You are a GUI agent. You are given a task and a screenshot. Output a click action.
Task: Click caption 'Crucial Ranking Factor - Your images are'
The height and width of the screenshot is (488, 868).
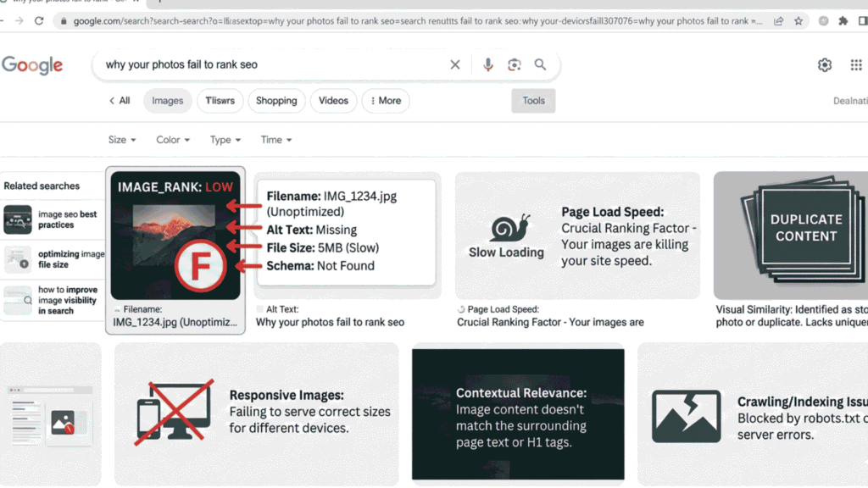tap(550, 323)
